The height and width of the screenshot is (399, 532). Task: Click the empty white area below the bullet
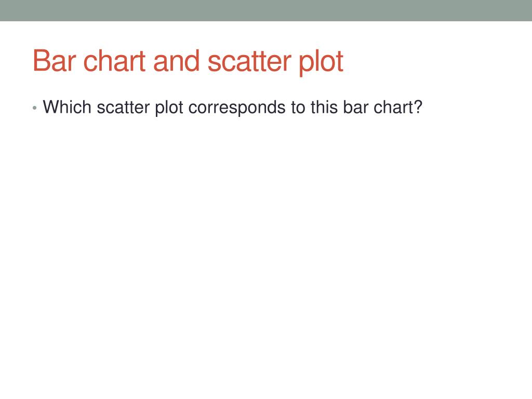tap(266, 249)
